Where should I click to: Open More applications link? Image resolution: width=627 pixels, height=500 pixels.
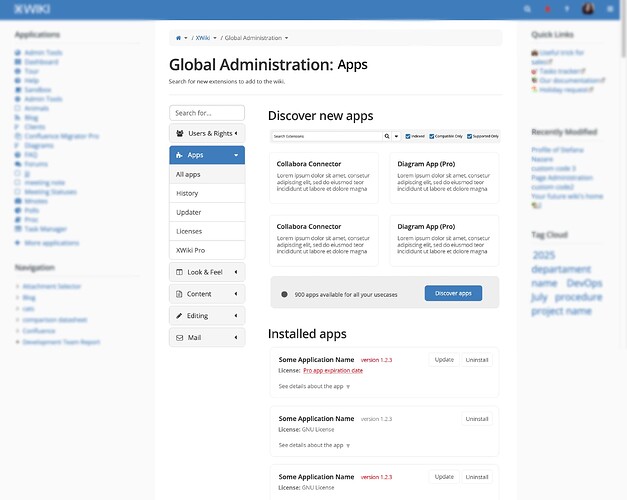coord(52,243)
